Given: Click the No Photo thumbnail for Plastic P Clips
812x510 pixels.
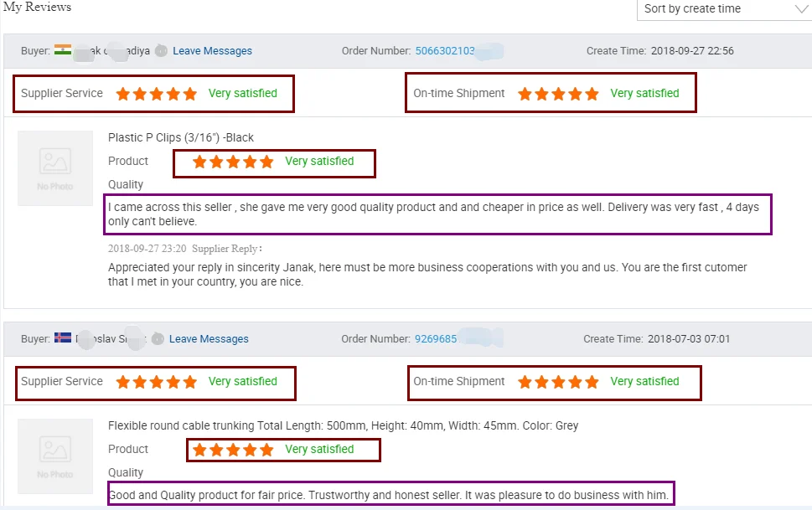Looking at the screenshot, I should (55, 168).
